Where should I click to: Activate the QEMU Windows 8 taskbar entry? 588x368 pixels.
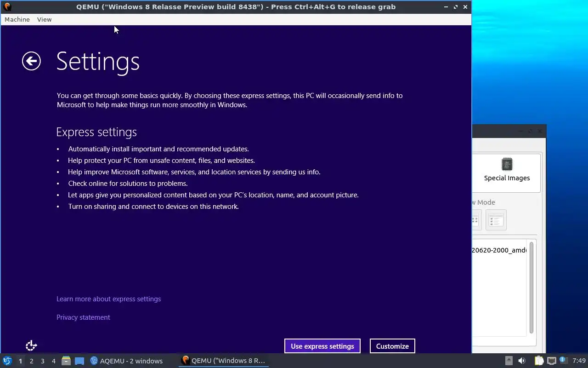[224, 361]
